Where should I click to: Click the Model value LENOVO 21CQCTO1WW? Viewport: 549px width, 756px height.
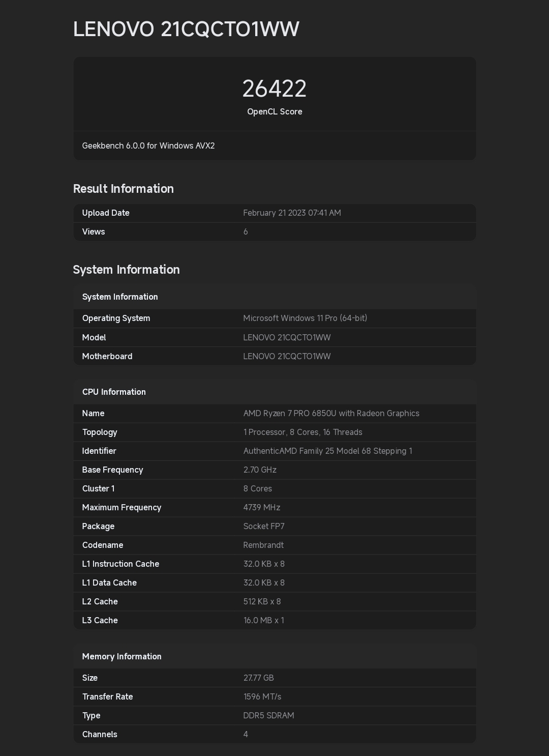[x=287, y=337]
